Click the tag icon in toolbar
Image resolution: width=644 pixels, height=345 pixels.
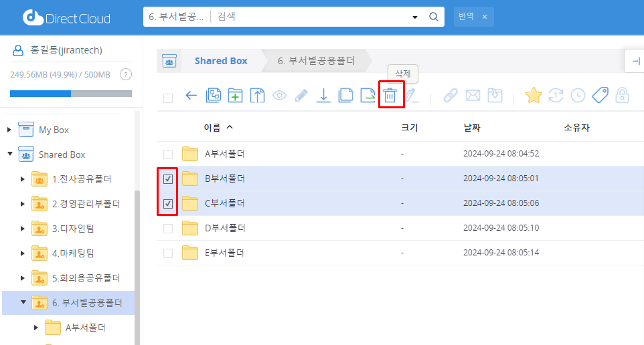point(600,96)
